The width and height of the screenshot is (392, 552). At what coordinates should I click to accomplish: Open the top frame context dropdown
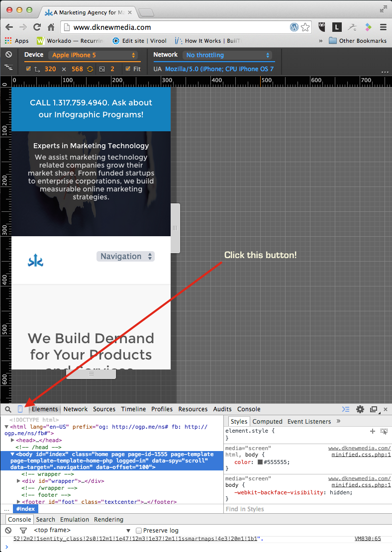[82, 530]
